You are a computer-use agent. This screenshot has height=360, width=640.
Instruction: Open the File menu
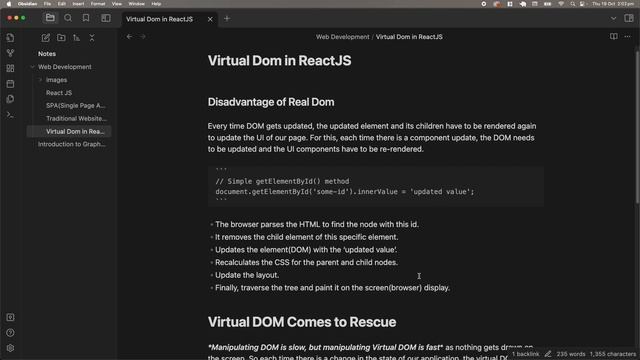[x=47, y=4]
